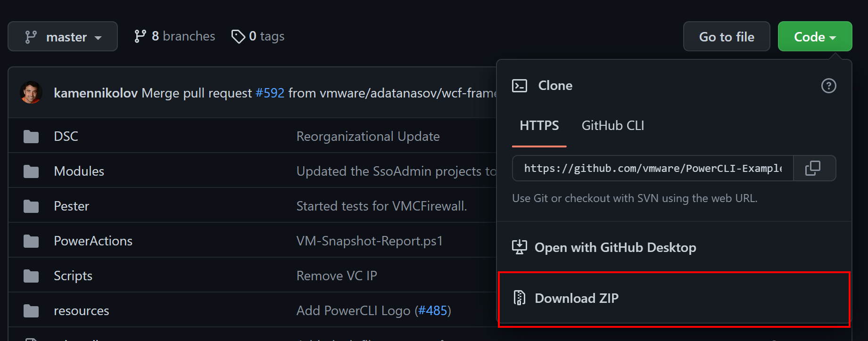Follow the #485 link in the resources row
The image size is (868, 341).
[x=432, y=310]
